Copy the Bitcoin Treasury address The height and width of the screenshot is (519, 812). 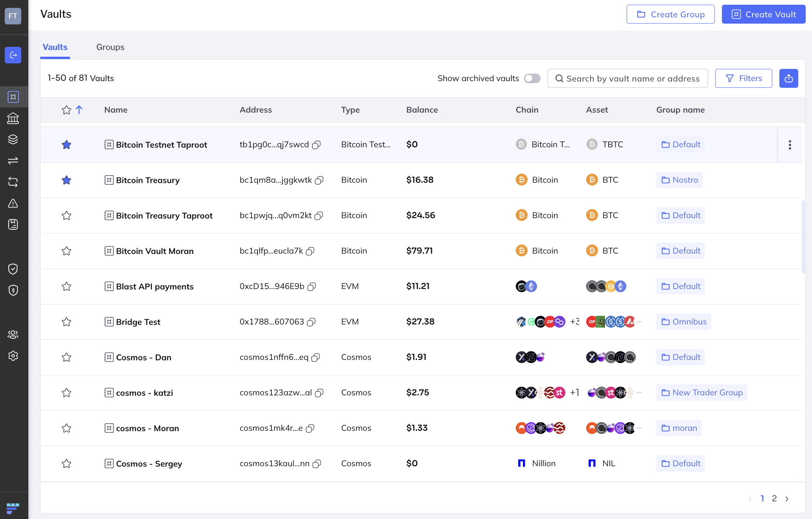point(319,180)
